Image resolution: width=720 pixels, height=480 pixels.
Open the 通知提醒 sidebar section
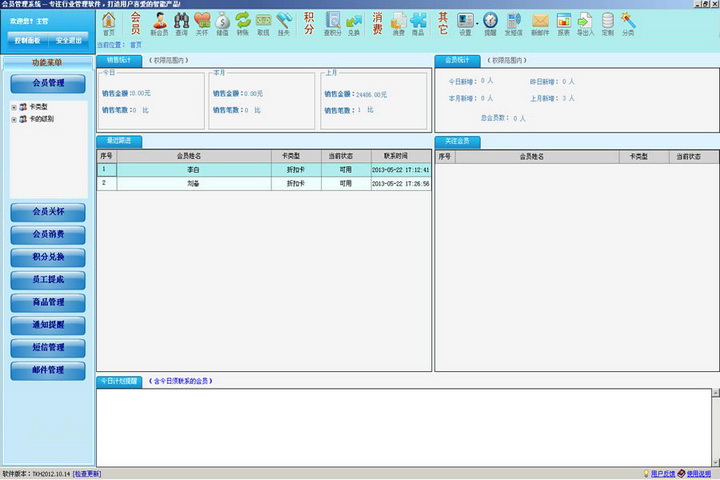pyautogui.click(x=48, y=325)
